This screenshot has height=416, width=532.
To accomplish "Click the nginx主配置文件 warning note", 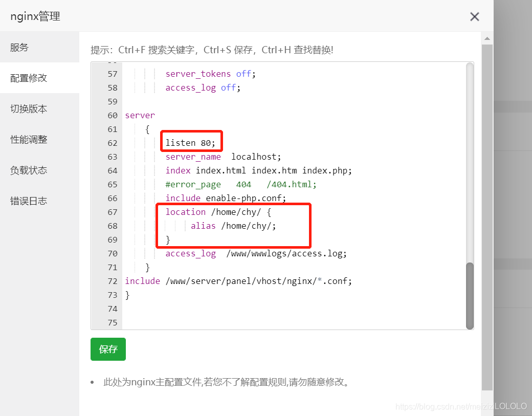I will [226, 382].
